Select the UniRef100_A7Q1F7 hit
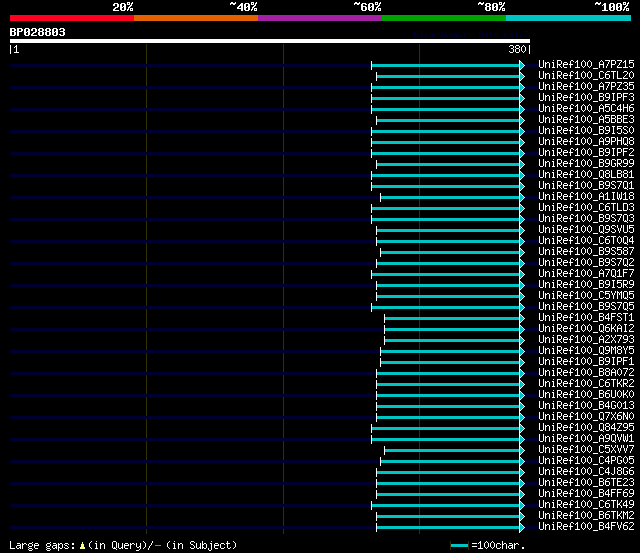 586,274
